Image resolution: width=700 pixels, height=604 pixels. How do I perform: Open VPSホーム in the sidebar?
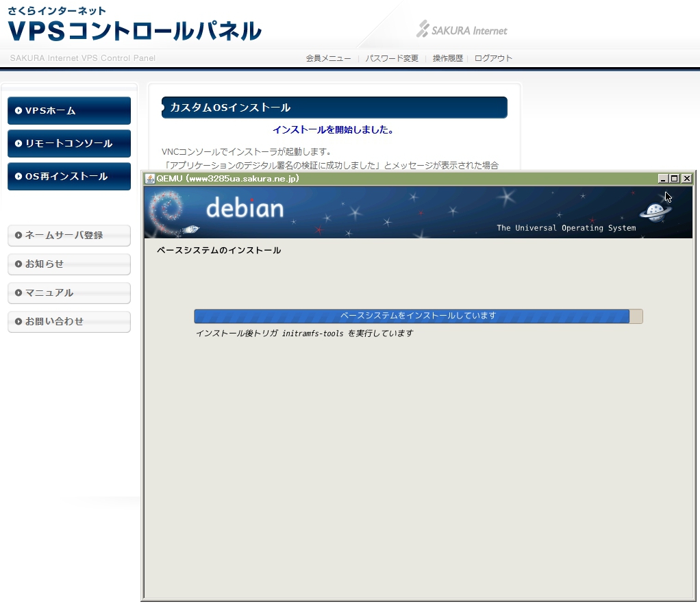pyautogui.click(x=69, y=111)
